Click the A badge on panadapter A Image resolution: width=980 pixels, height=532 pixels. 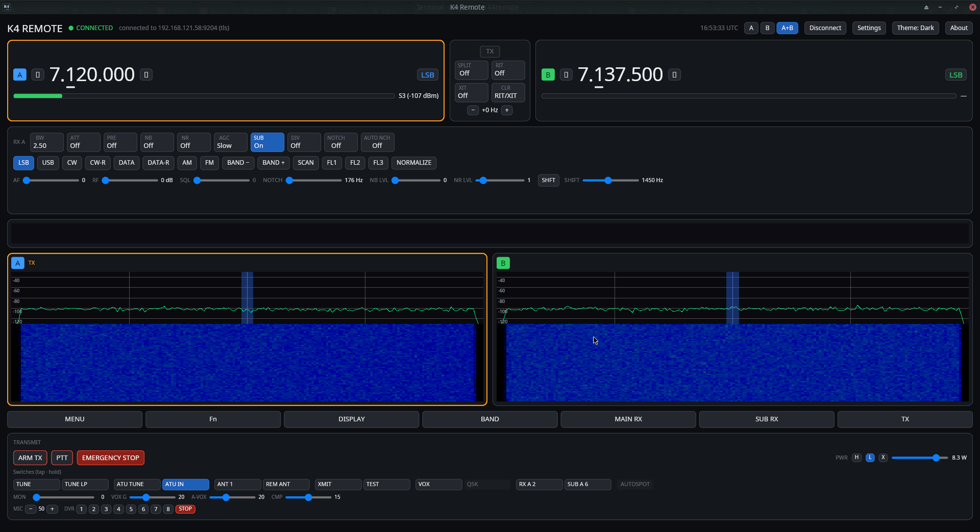pyautogui.click(x=17, y=263)
